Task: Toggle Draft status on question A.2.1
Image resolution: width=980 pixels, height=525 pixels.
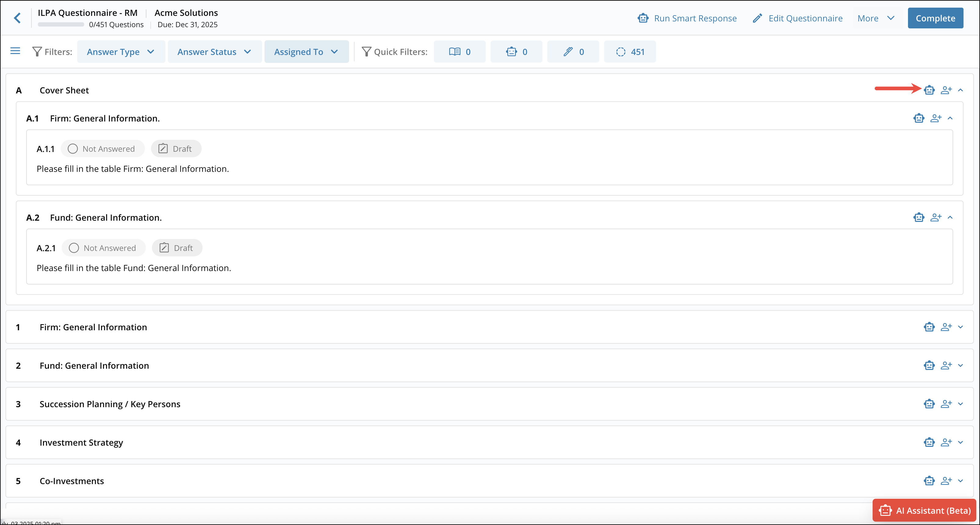Action: [x=177, y=248]
